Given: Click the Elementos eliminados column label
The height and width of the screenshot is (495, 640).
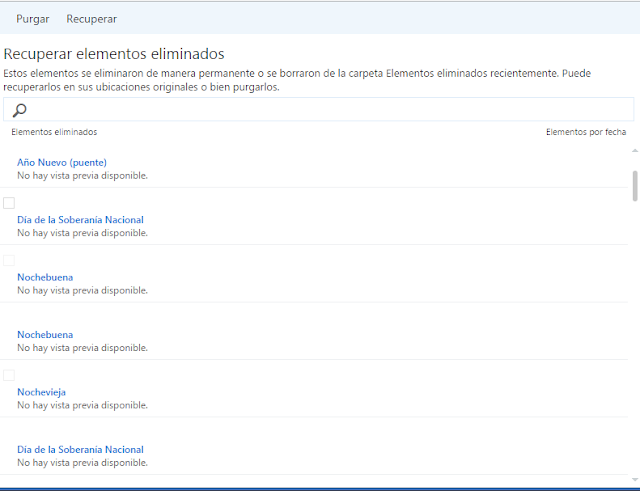Looking at the screenshot, I should point(54,132).
